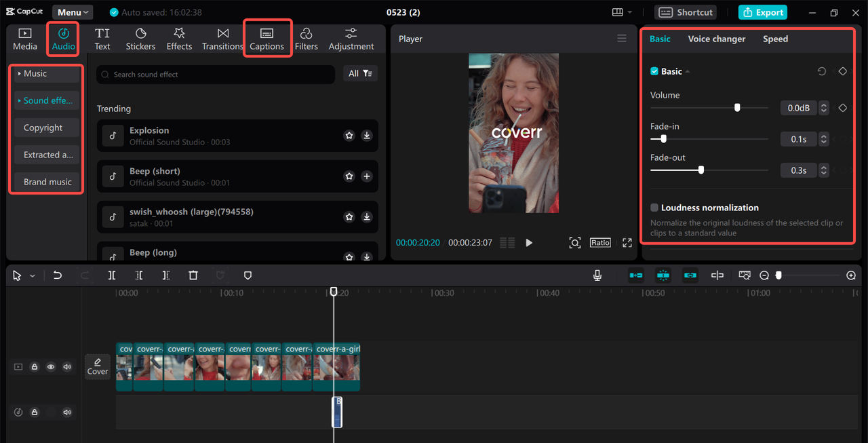Screen dimensions: 868x443
Task: Download the Explosion sound effect
Action: (367, 136)
